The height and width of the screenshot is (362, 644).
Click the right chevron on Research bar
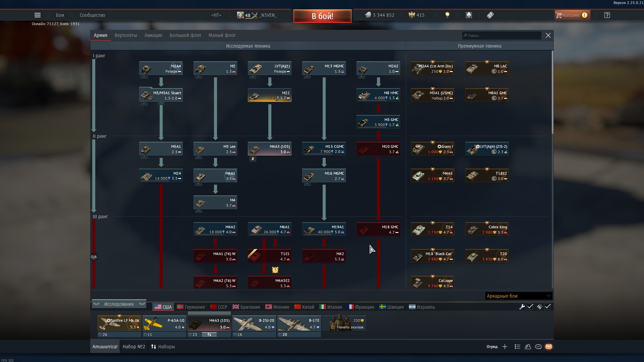pos(142,304)
